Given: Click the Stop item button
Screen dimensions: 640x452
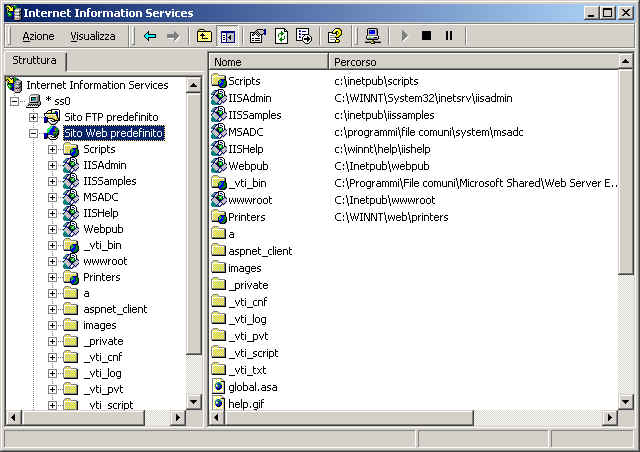Looking at the screenshot, I should pos(427,36).
